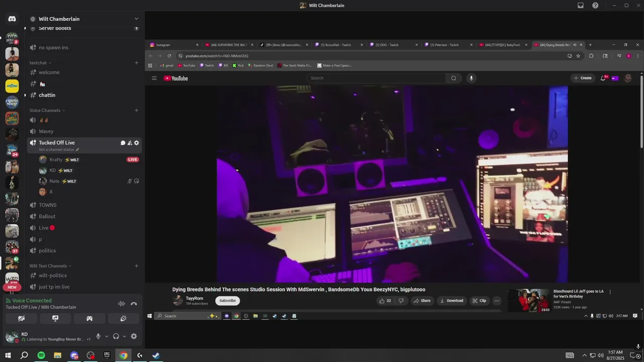
Task: Switch to SURVIVING THE BACK YouTube tab
Action: point(229,45)
